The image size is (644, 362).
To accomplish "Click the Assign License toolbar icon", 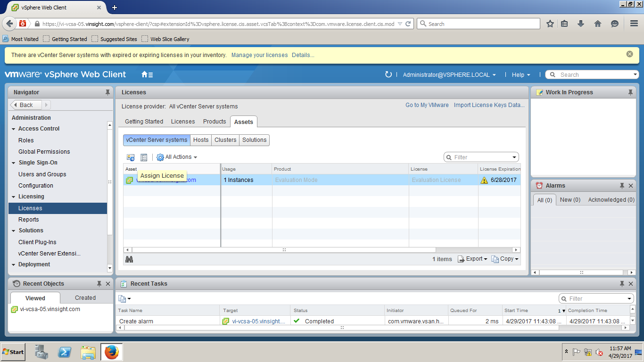I will 131,157.
